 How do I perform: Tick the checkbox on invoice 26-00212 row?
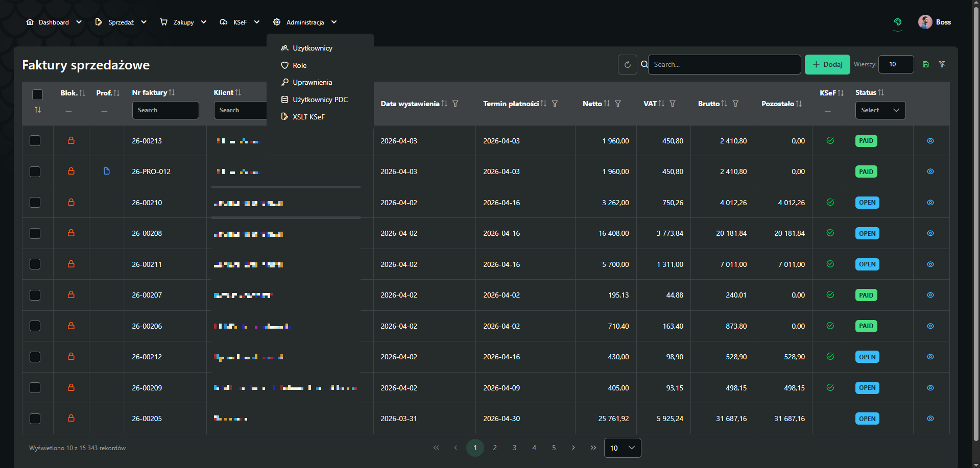pyautogui.click(x=35, y=357)
